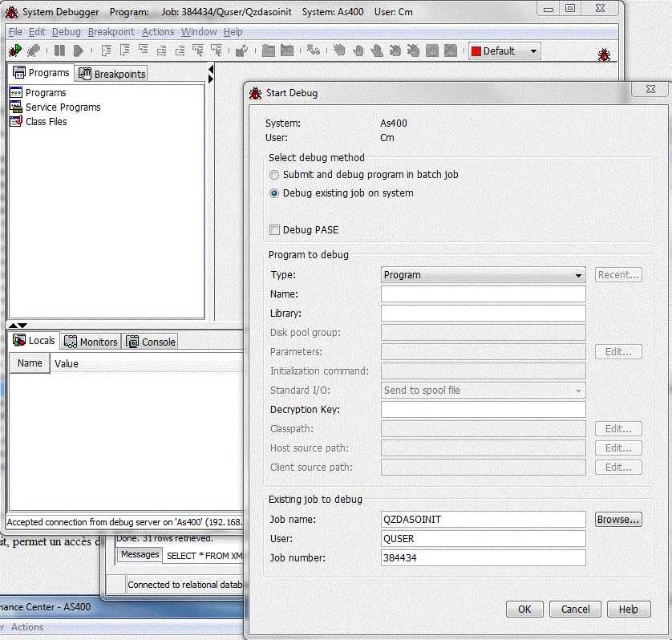Screen dimensions: 672x640
Task: Open the Debug menu
Action: 67,31
